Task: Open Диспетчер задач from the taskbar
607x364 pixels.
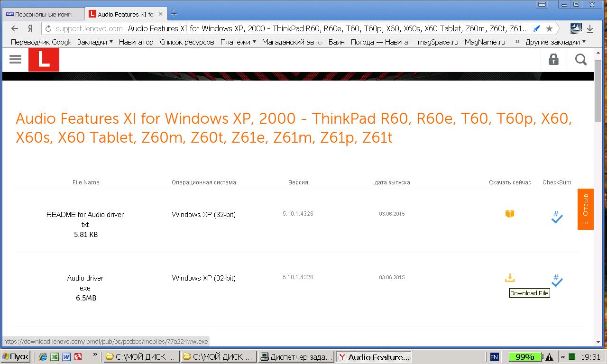Action: coord(297,357)
